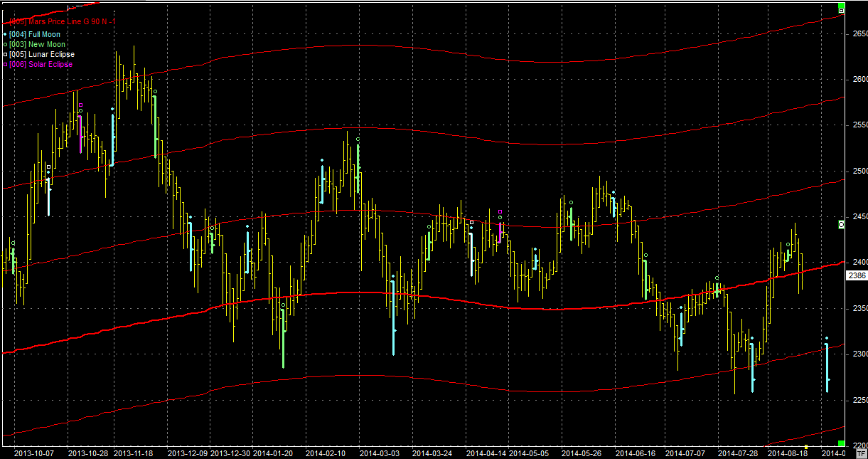
Task: Click the 2014-06-16 date label
Action: [636, 453]
